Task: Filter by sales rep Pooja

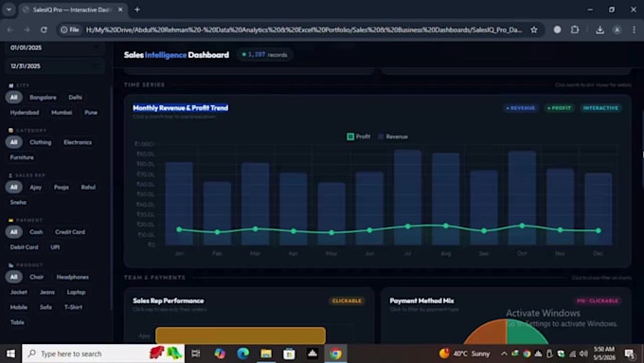Action: (62, 187)
